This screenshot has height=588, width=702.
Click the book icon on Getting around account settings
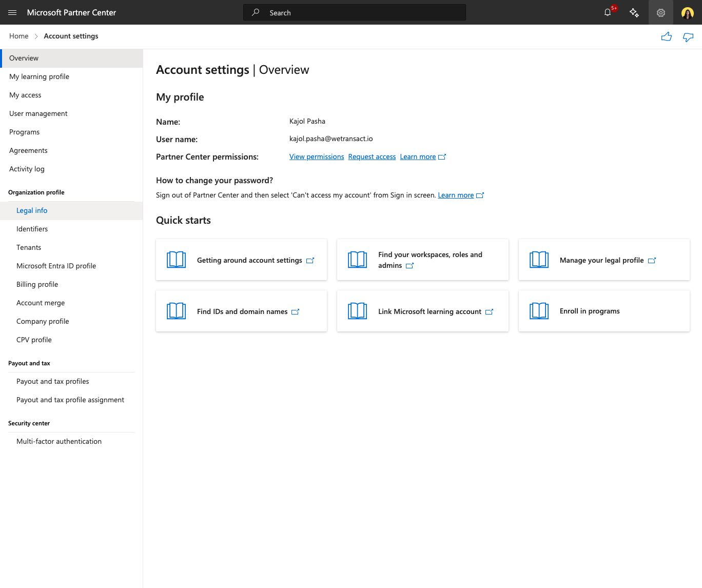177,260
